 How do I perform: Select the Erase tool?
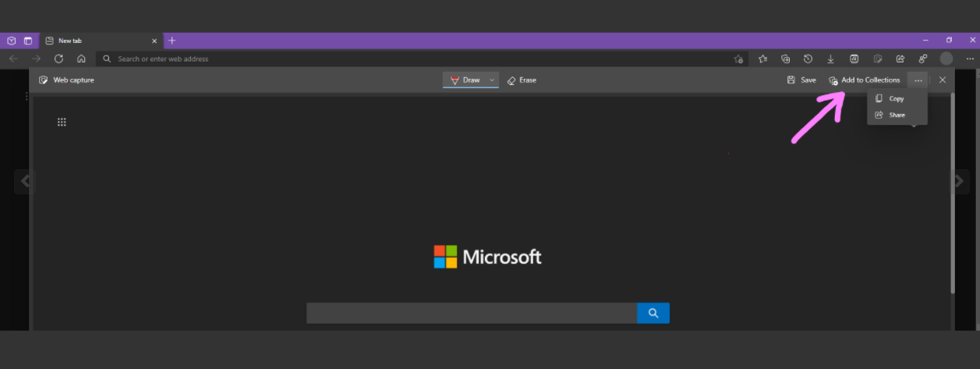click(x=522, y=80)
